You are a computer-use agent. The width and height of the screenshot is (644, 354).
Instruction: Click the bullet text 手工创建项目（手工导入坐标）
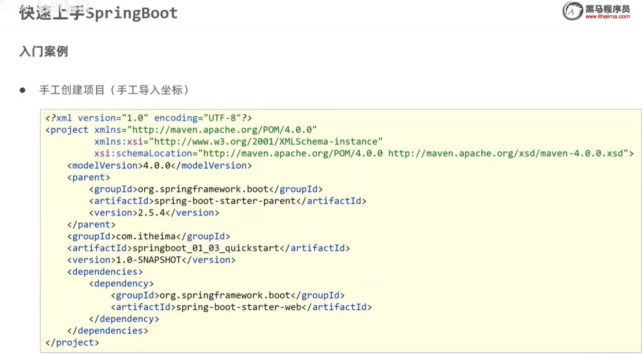pos(114,90)
